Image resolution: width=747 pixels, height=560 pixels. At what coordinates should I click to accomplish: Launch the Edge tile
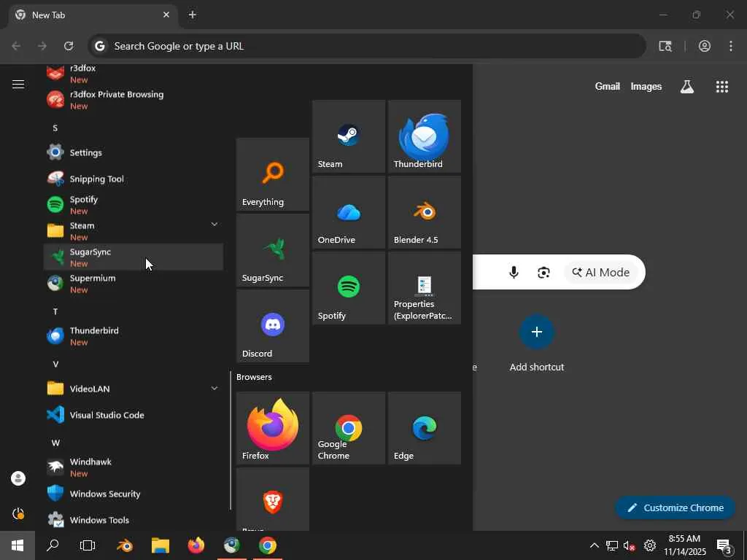pyautogui.click(x=424, y=427)
